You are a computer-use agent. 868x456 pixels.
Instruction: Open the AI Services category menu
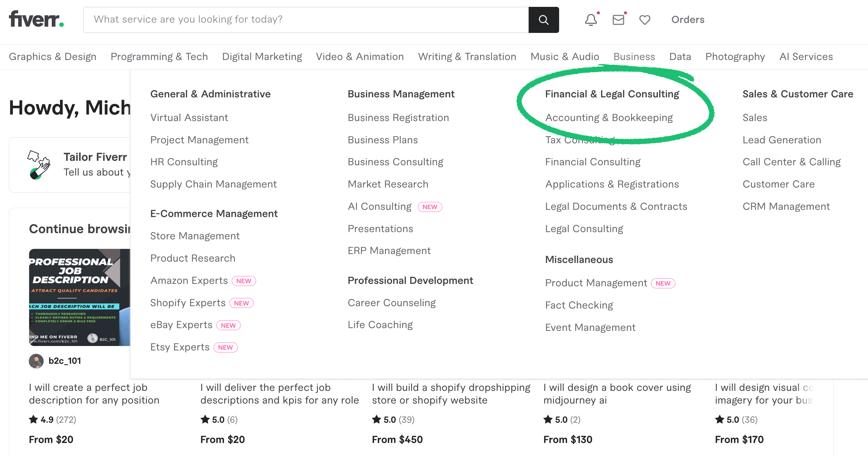[806, 57]
